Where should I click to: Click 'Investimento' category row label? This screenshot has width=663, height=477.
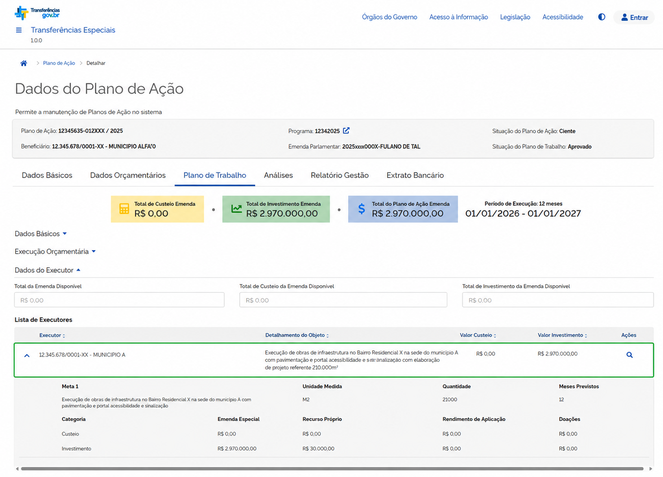coord(76,448)
